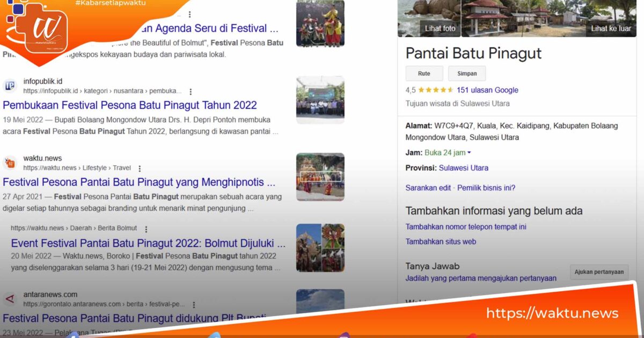This screenshot has height=338, width=644.
Task: Click the Simpan button
Action: (467, 73)
